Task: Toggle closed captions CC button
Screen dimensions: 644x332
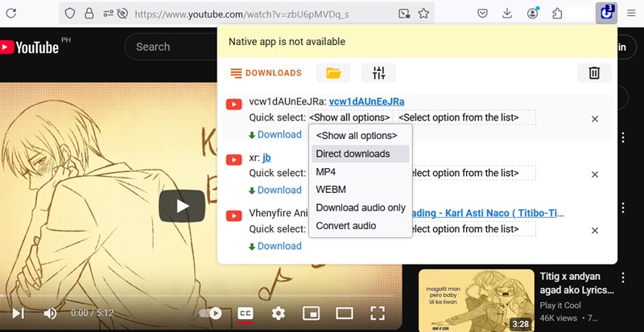Action: click(x=246, y=314)
